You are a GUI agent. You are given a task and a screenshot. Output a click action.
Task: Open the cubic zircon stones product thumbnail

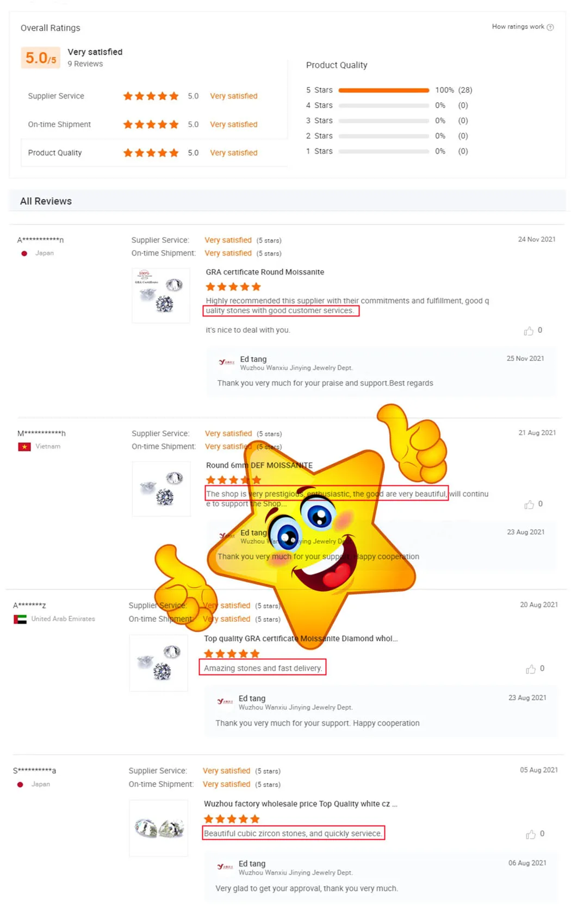pyautogui.click(x=159, y=828)
